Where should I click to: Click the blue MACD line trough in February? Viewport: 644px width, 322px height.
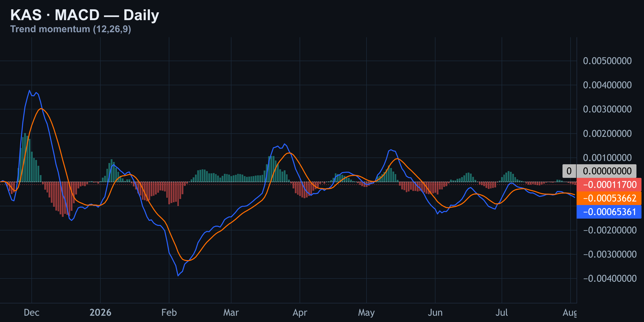point(178,276)
